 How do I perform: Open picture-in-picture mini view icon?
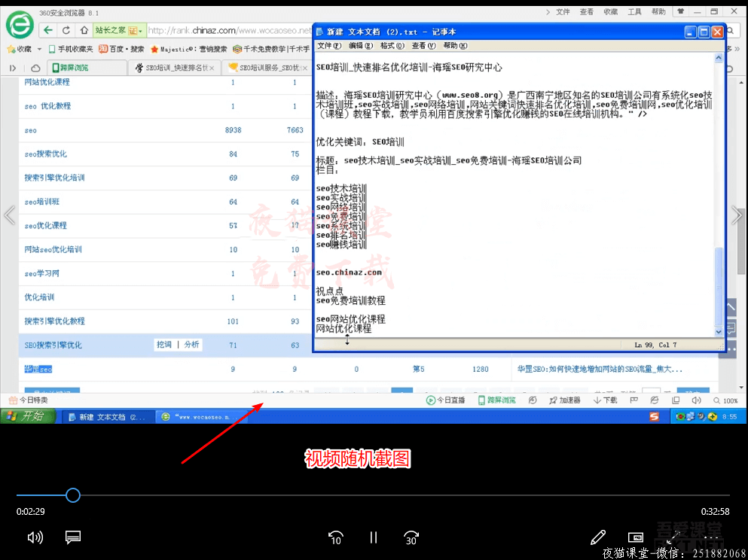tap(636, 537)
